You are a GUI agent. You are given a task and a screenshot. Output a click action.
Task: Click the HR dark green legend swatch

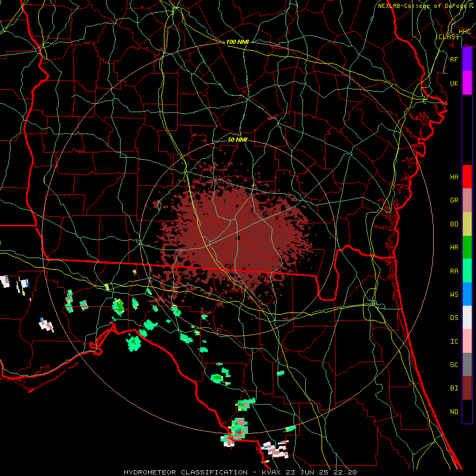467,248
